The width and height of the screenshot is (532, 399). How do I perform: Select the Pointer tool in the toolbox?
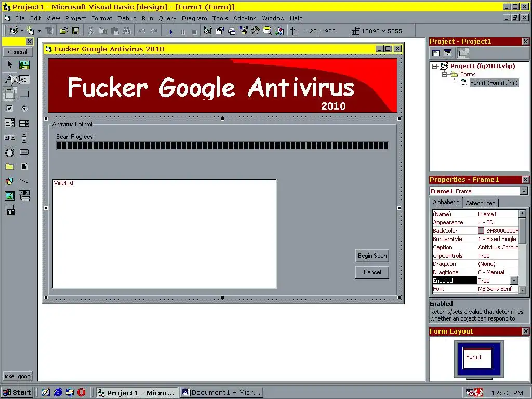pos(9,64)
